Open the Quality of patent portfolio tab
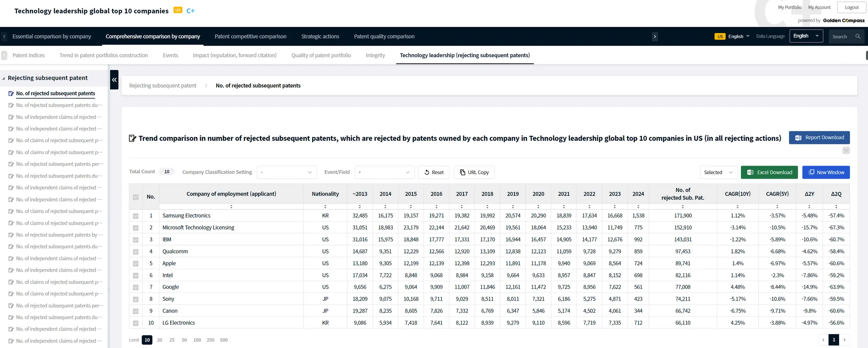This screenshot has height=348, width=868. (x=321, y=55)
